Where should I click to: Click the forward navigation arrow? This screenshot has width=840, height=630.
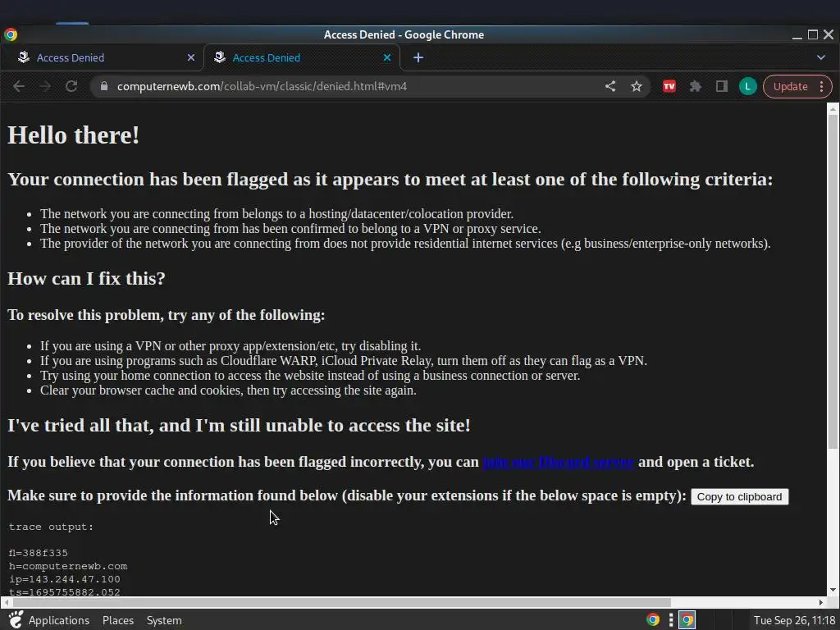pos(45,86)
